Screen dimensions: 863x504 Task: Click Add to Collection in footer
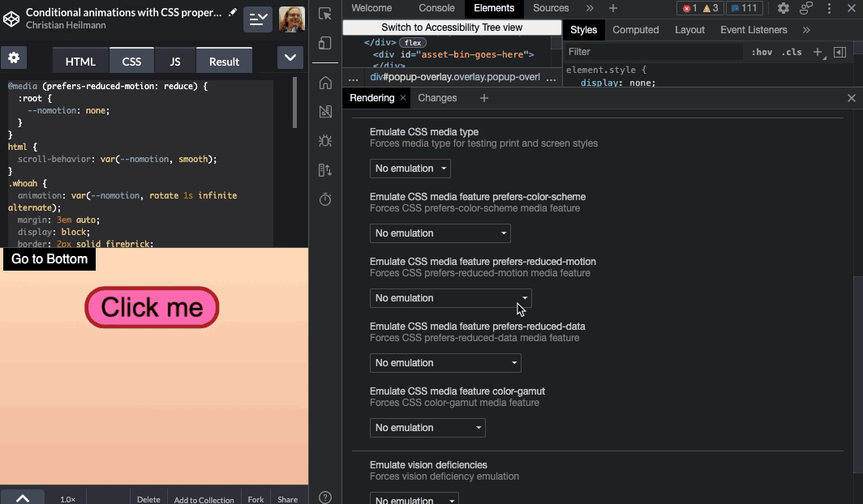click(204, 500)
